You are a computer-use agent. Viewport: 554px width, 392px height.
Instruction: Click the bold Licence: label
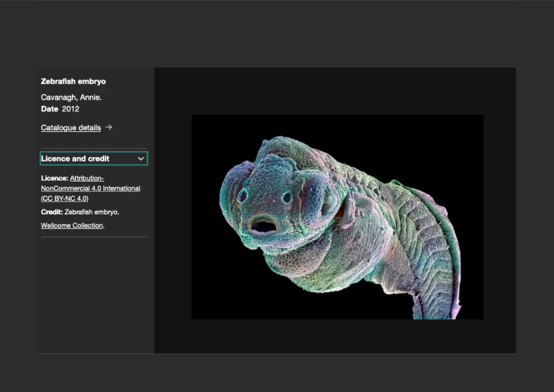coord(54,178)
